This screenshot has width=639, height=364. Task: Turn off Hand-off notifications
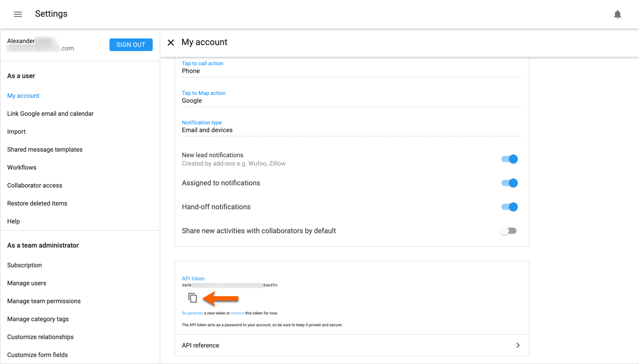[x=509, y=207]
